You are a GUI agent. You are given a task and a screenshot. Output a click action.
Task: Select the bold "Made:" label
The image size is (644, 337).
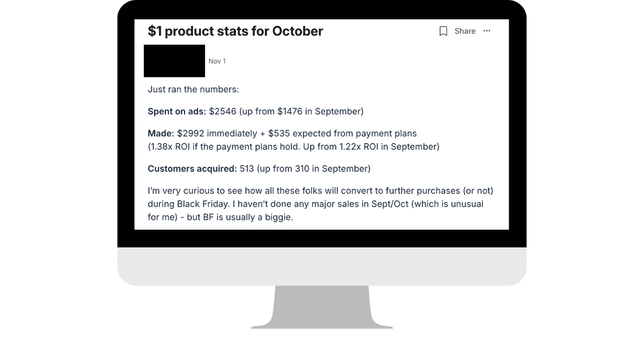click(x=161, y=134)
